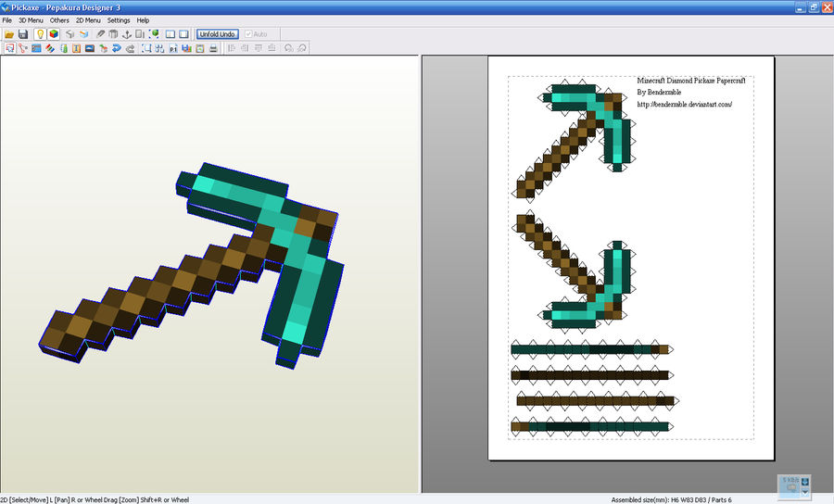Viewport: 834px width, 504px height.
Task: Select the Select/Move tool icon
Action: (x=9, y=48)
